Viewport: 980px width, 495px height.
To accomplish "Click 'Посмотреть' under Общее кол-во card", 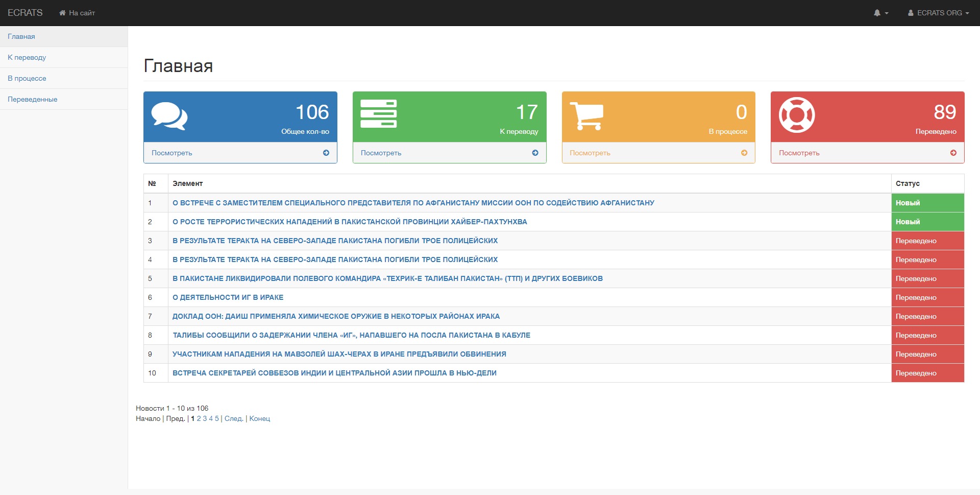I will pos(172,153).
